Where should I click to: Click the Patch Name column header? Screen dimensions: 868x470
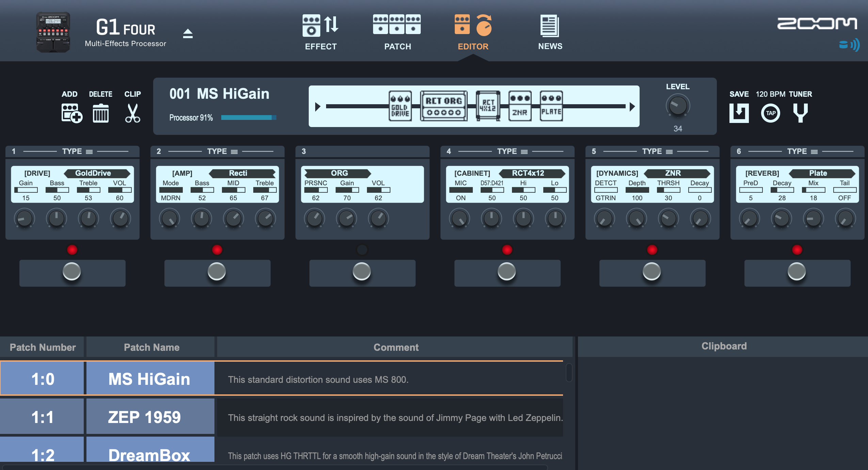[x=150, y=347]
